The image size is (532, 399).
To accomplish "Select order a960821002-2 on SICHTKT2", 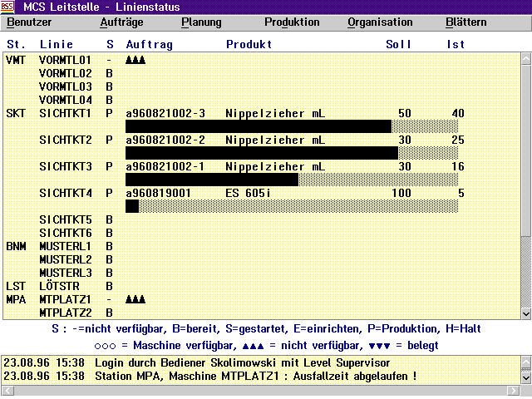I will 165,140.
